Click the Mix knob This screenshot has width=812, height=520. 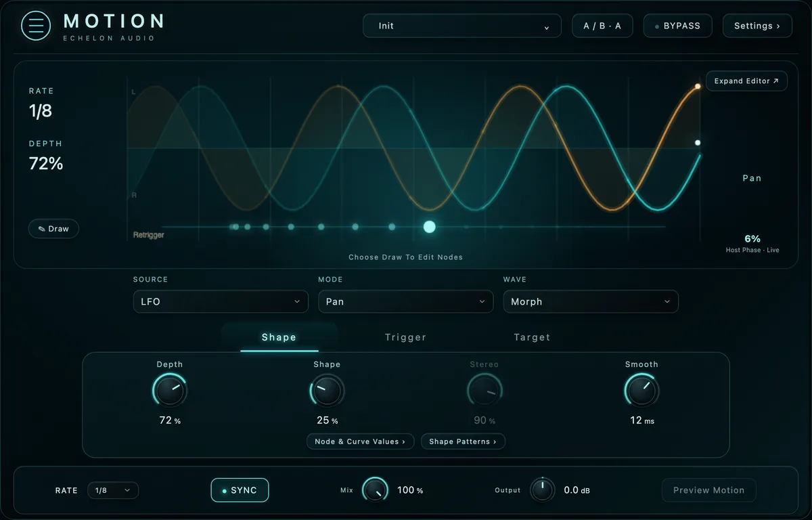pos(375,490)
